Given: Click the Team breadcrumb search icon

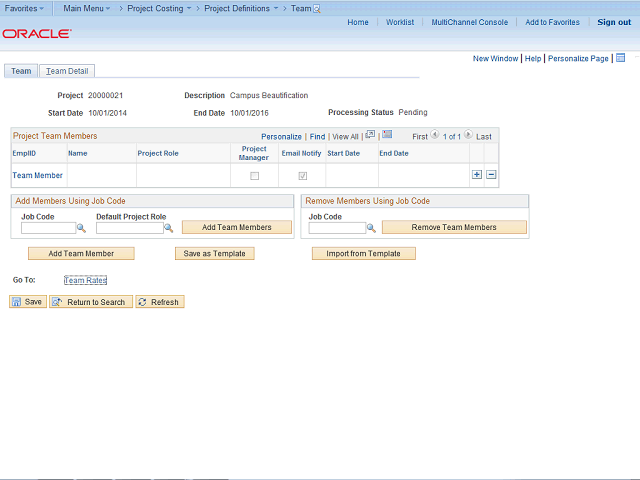Looking at the screenshot, I should [317, 9].
